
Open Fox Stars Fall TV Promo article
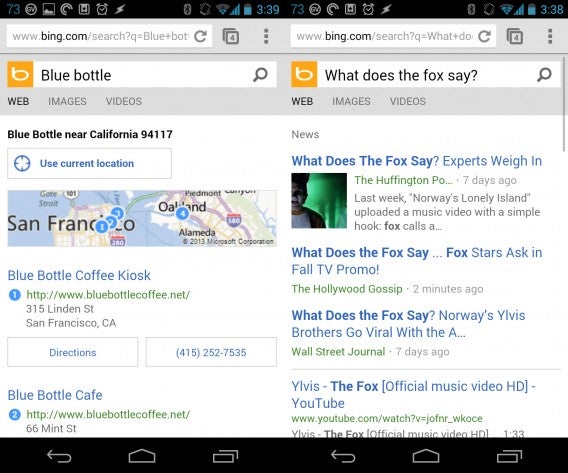pyautogui.click(x=417, y=261)
